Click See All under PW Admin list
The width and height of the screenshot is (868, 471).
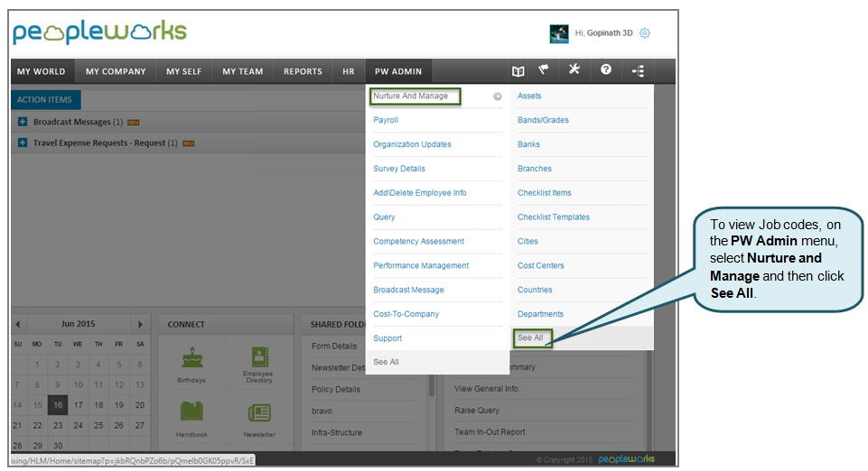click(387, 362)
